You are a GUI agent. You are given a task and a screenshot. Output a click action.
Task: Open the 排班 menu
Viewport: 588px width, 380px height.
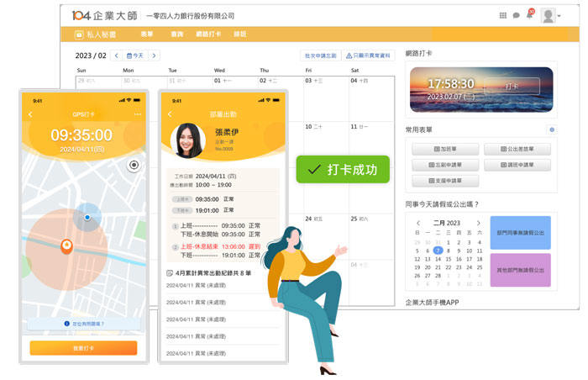pos(240,34)
